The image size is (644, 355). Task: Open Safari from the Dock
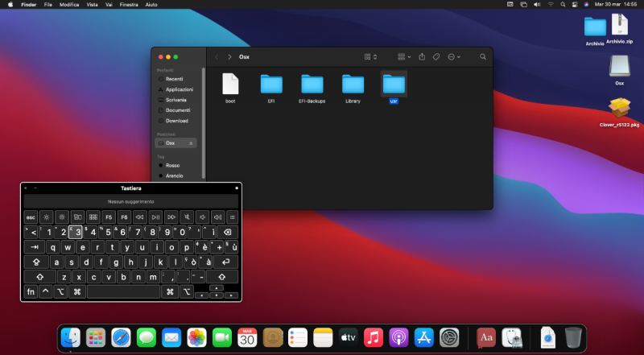pyautogui.click(x=122, y=338)
